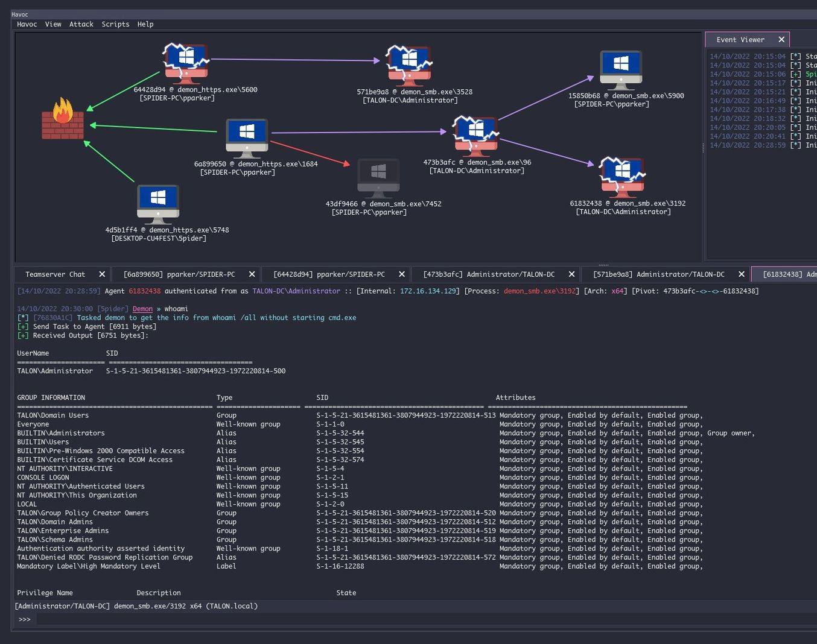817x644 pixels.
Task: Focus the demon command input field
Action: coord(426,619)
